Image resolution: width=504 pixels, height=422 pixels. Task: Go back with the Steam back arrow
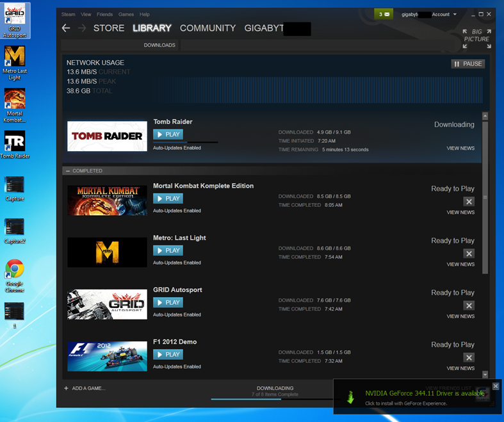66,28
